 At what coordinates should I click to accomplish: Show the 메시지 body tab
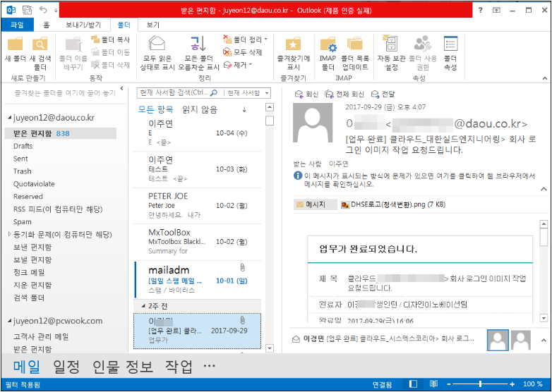coord(315,204)
